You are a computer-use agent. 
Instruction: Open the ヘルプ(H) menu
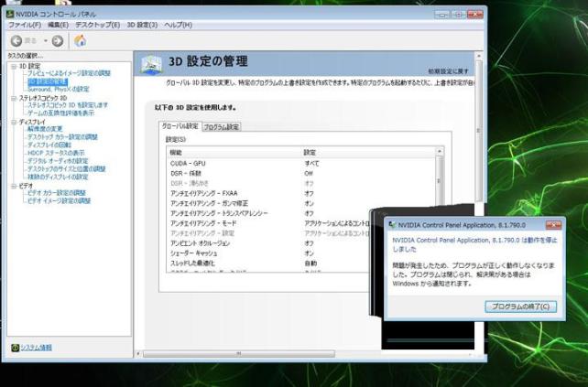[x=178, y=25]
